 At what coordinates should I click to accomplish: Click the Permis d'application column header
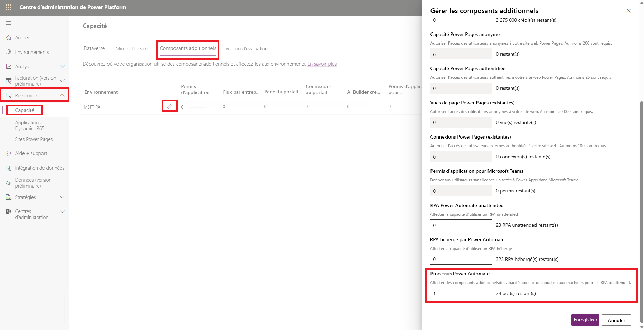coord(195,89)
